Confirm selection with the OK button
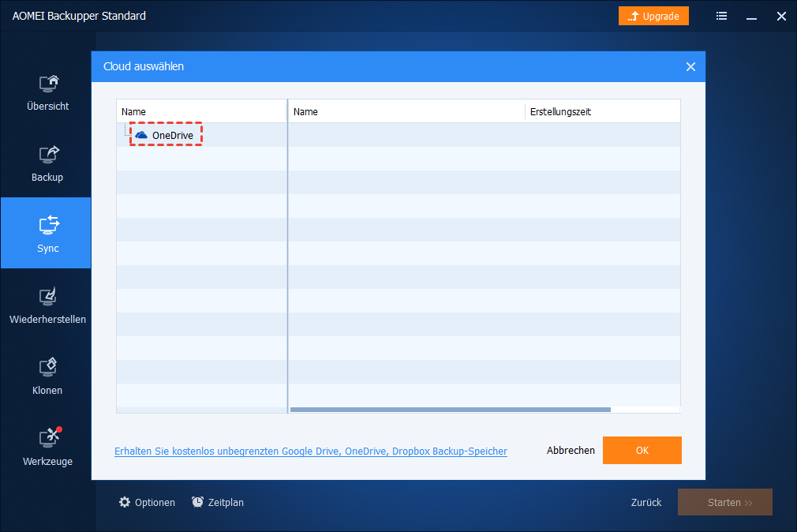797x532 pixels. click(642, 450)
